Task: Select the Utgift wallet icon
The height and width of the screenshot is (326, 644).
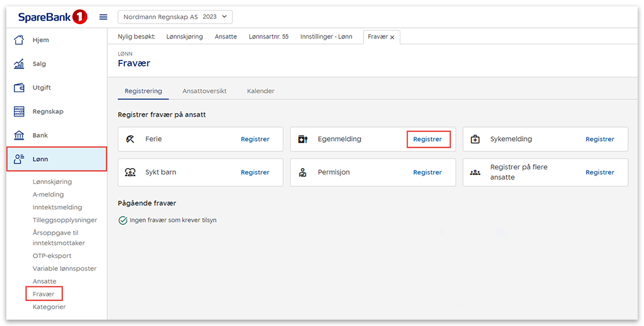Action: [x=19, y=88]
